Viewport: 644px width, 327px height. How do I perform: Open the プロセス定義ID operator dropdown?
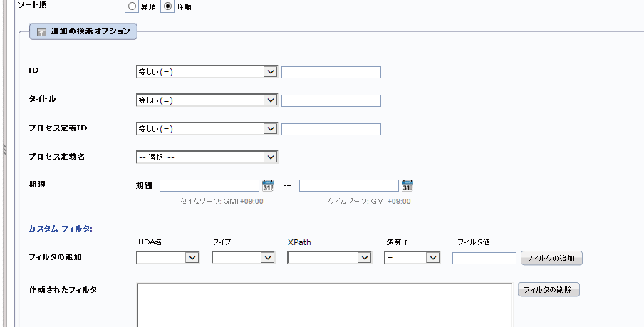(x=207, y=129)
